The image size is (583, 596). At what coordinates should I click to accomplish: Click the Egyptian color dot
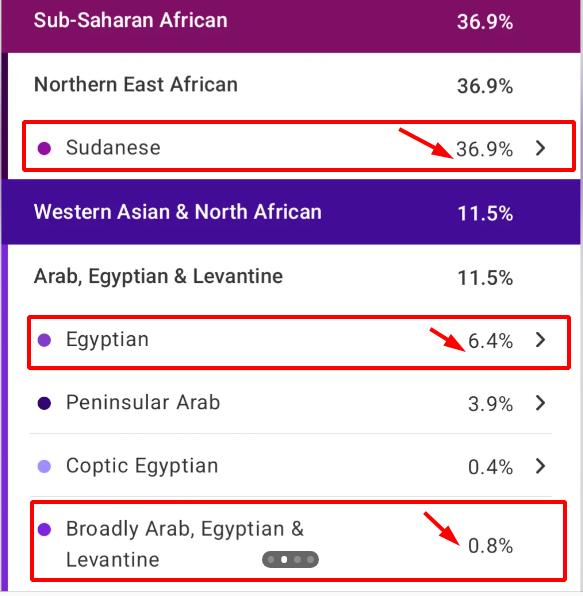coord(44,340)
